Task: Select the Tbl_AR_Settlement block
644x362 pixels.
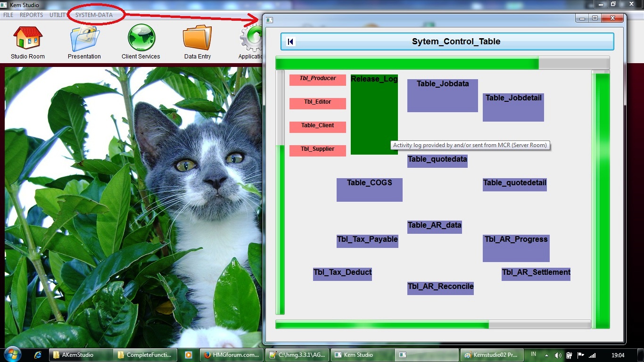Action: coord(536,274)
